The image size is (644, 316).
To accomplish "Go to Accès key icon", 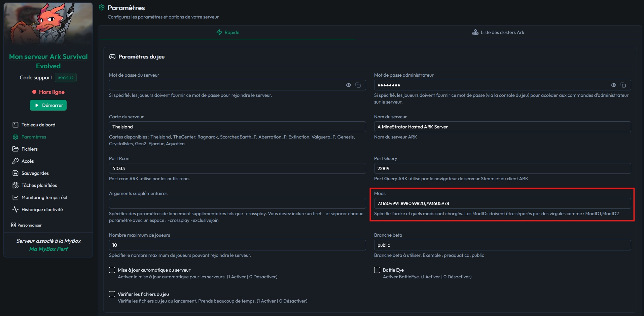I will click(x=15, y=161).
